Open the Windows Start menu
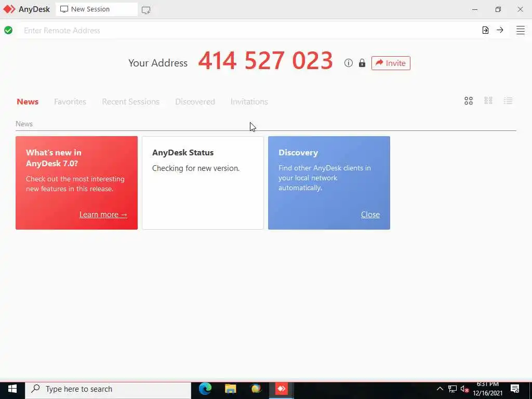The width and height of the screenshot is (532, 399). [12, 389]
